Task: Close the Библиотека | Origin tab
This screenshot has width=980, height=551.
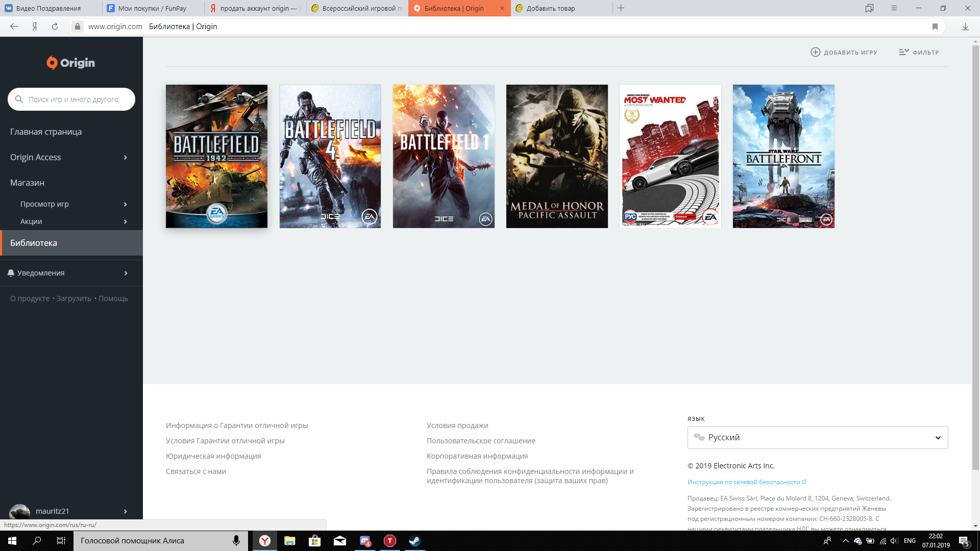Action: pos(502,8)
